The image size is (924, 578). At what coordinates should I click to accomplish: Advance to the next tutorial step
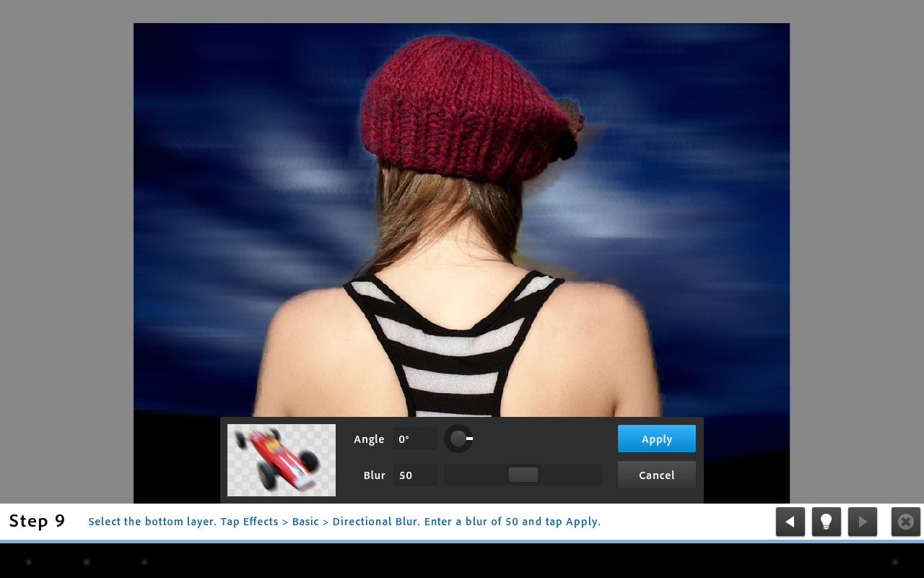tap(863, 522)
